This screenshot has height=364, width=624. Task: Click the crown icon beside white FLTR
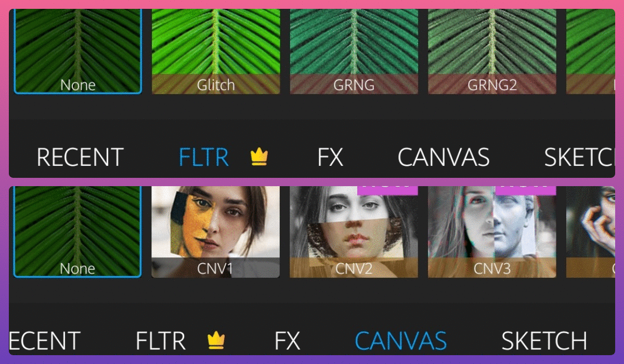tap(216, 341)
